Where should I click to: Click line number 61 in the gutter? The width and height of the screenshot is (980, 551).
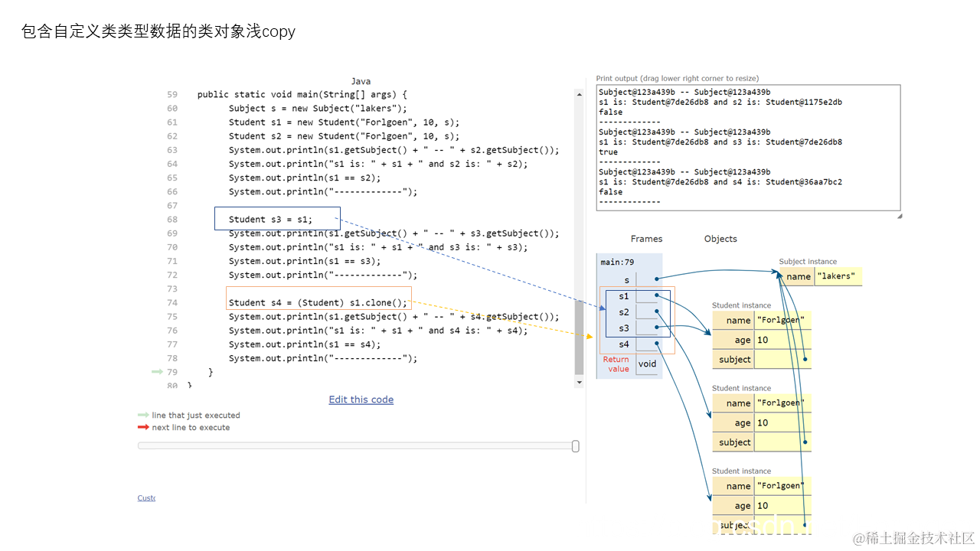[x=171, y=122]
